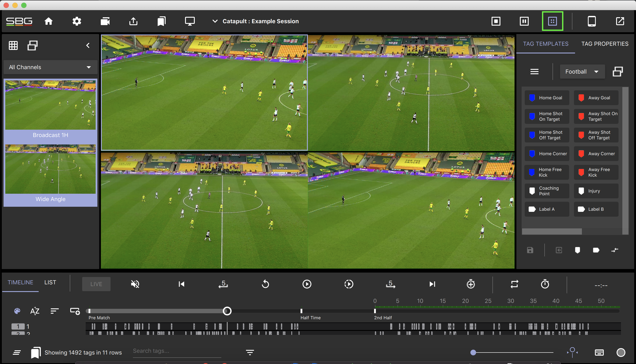Add an Injury tag
The height and width of the screenshot is (364, 636).
click(x=596, y=191)
